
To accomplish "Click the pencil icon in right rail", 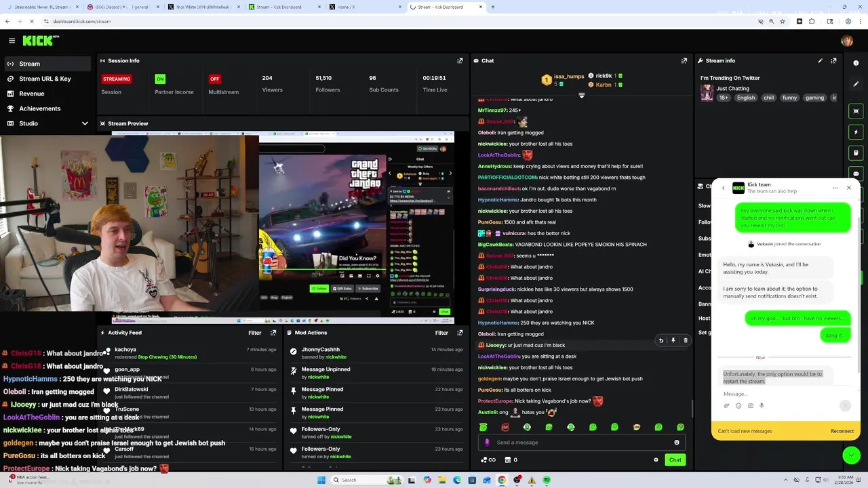I will 856,84.
